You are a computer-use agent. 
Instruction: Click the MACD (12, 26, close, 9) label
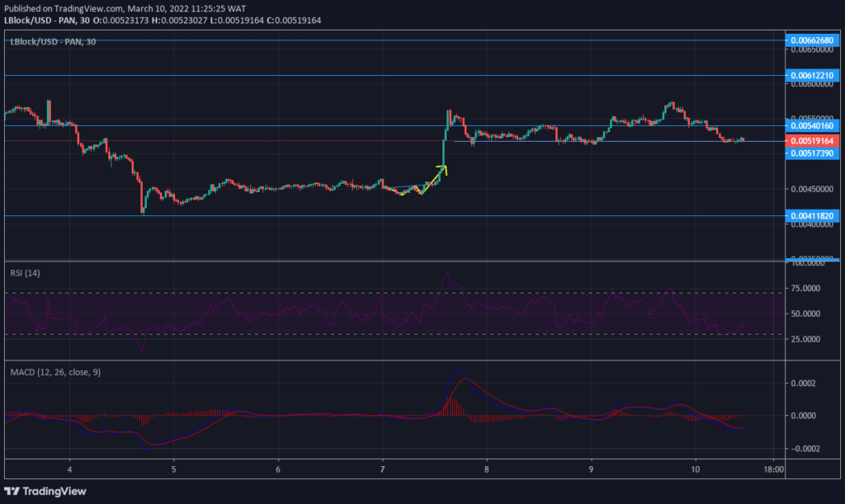pos(55,372)
